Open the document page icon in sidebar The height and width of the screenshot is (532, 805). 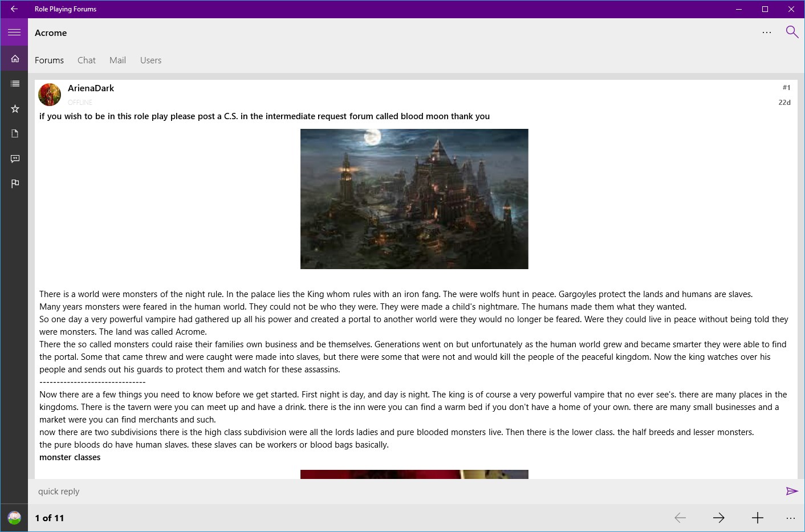(14, 133)
